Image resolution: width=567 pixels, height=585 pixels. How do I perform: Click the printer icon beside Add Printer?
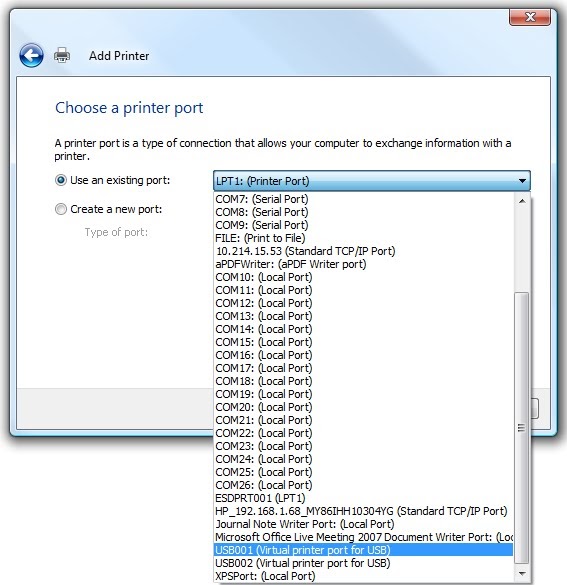tap(62, 55)
